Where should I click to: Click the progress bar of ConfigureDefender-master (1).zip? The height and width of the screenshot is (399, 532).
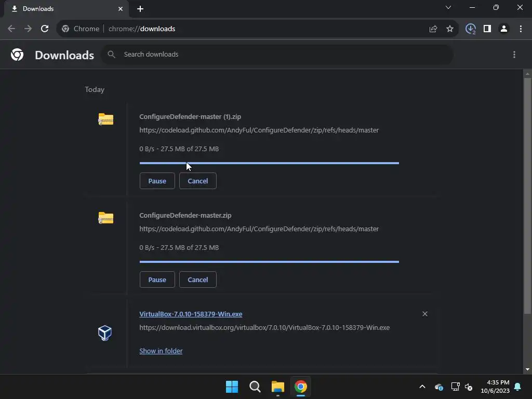(x=269, y=163)
